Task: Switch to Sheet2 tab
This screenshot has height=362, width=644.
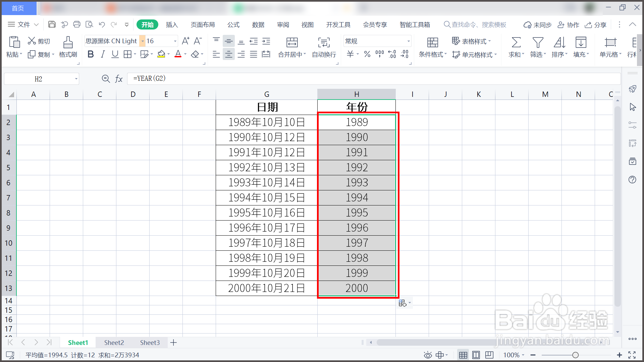Action: click(x=114, y=343)
